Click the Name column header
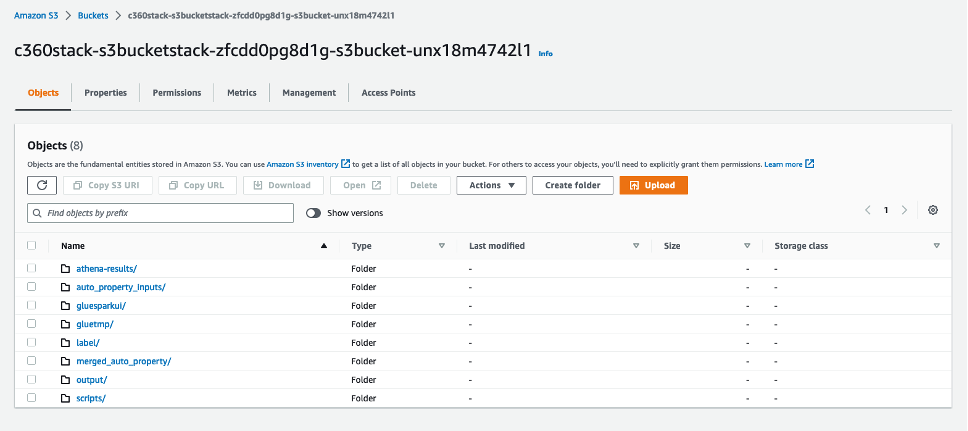This screenshot has width=968, height=431. pyautogui.click(x=73, y=246)
